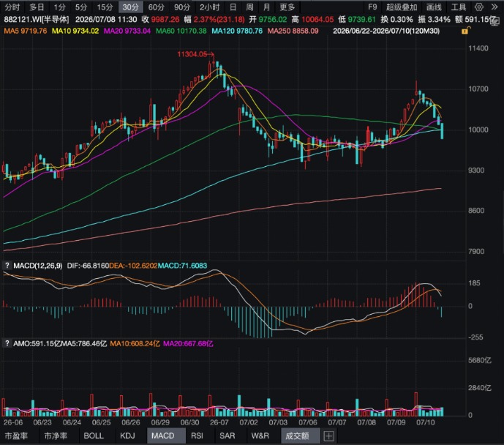Viewport: 504px width, 445px height.
Task: Click the 11304.05 peak price marker
Action: [x=192, y=54]
